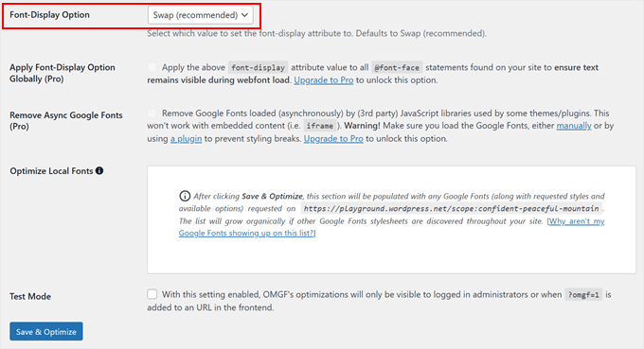Click the 'Select which value to set' description

tap(316, 33)
